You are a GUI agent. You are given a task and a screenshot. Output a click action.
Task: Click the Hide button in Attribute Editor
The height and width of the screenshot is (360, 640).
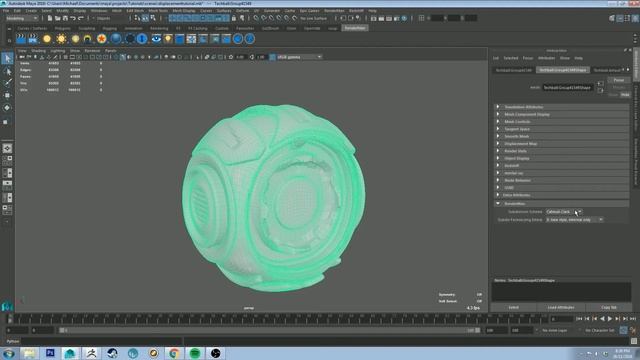(x=625, y=95)
